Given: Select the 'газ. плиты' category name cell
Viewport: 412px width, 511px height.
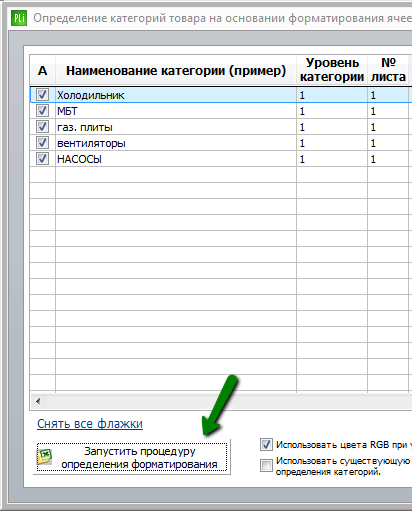Looking at the screenshot, I should tap(176, 127).
